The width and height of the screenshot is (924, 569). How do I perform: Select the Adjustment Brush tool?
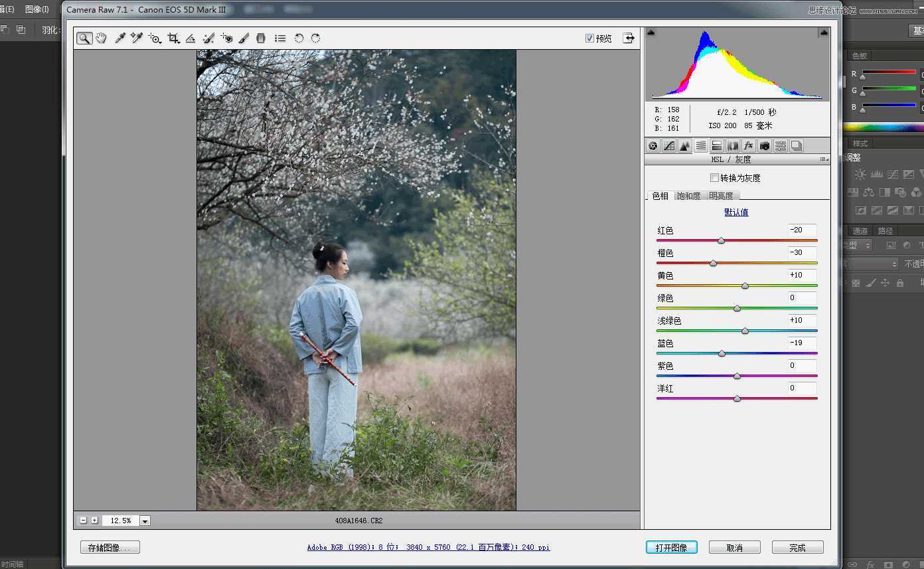(244, 38)
